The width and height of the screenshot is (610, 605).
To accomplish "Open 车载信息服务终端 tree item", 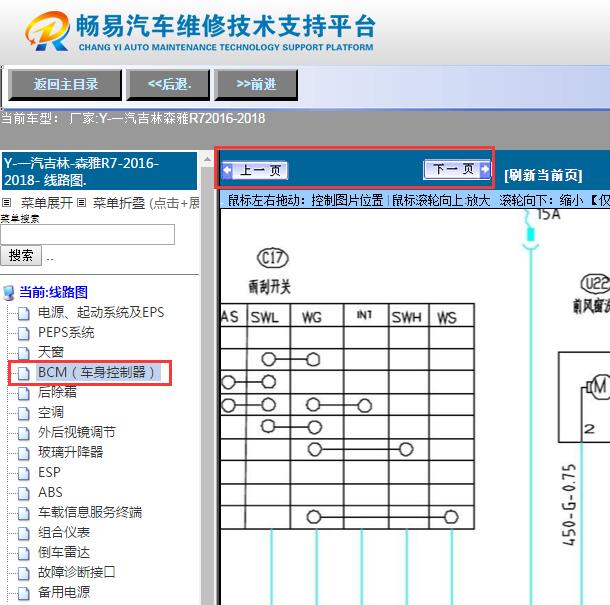I will pos(90,512).
